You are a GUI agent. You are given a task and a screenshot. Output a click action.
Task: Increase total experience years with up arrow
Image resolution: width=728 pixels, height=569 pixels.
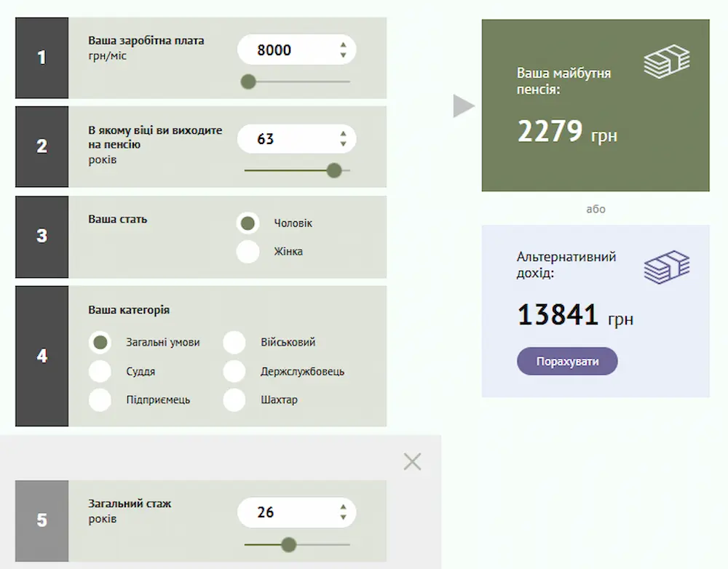coord(343,507)
